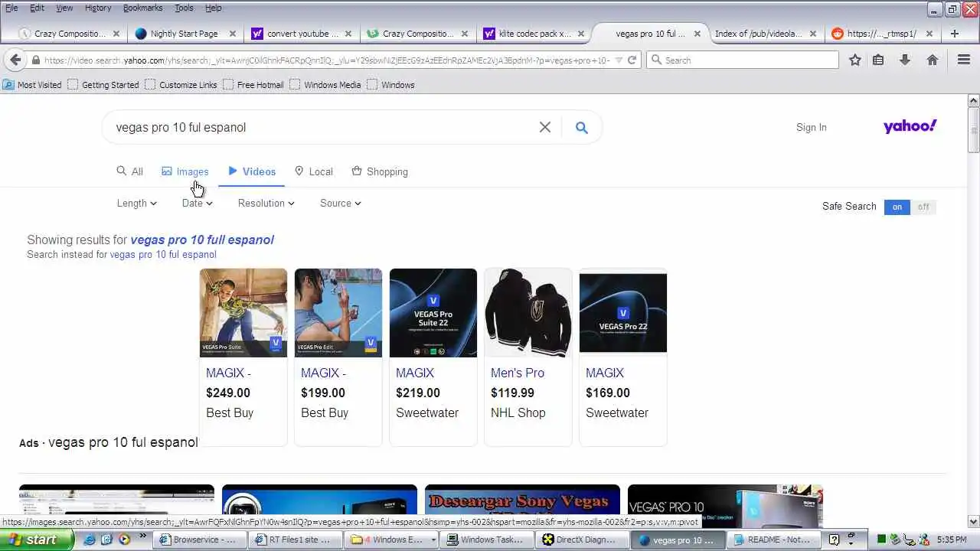Switch to the Images results tab
The height and width of the screenshot is (551, 980).
185,171
